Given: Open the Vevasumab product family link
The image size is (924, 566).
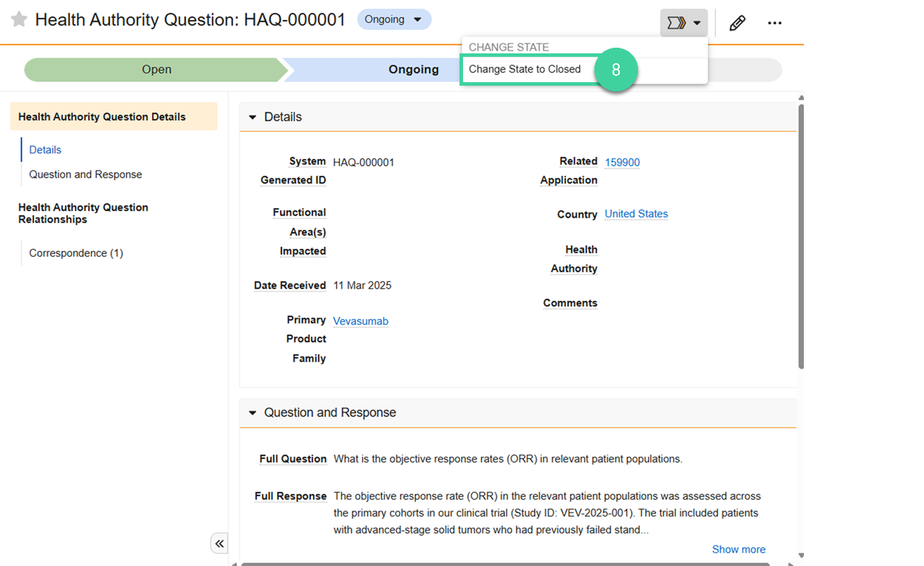Looking at the screenshot, I should 360,321.
